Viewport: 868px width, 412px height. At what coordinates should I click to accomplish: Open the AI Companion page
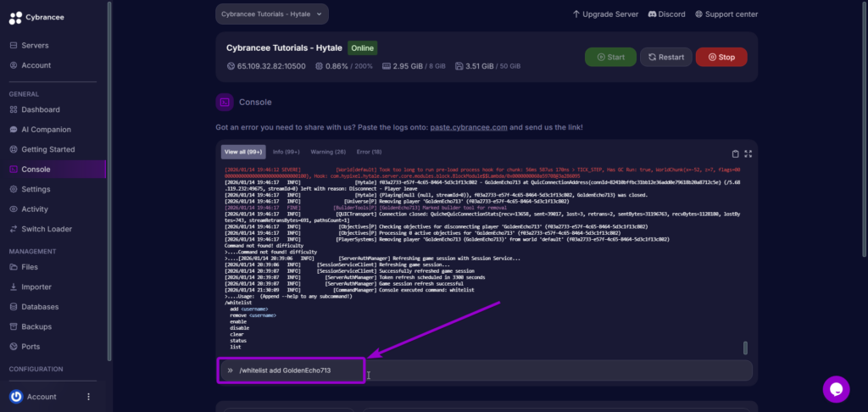click(x=46, y=130)
